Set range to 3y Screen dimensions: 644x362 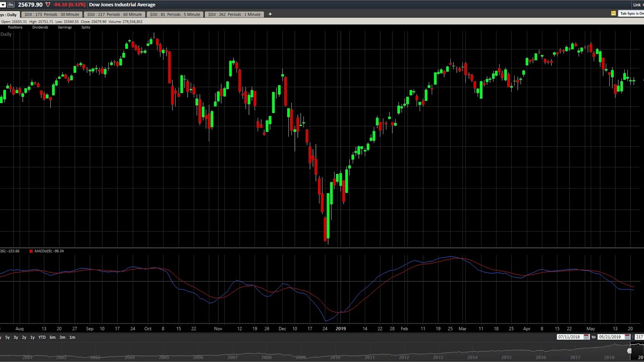coord(16,337)
